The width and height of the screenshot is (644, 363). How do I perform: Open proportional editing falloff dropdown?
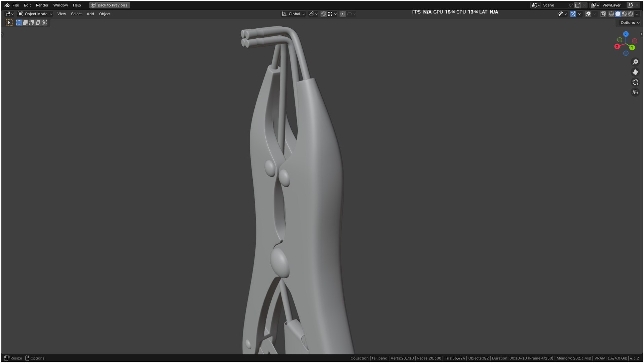click(351, 14)
